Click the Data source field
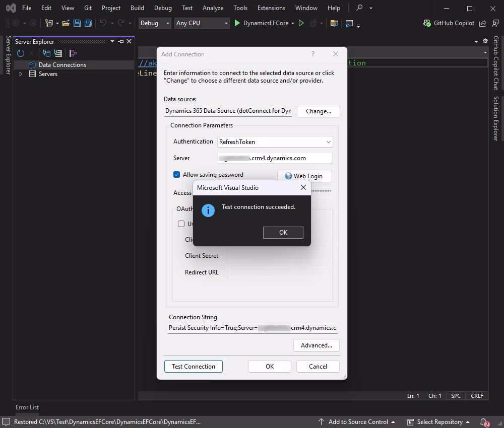The height and width of the screenshot is (428, 504). (228, 111)
